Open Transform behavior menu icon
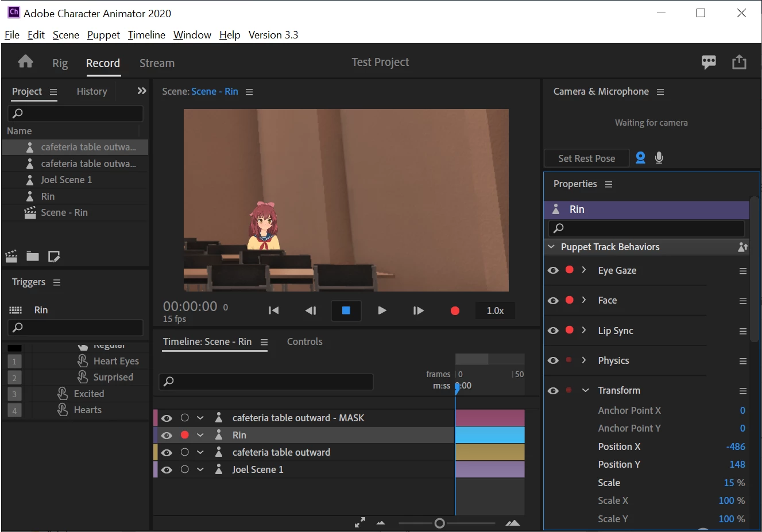 [743, 391]
